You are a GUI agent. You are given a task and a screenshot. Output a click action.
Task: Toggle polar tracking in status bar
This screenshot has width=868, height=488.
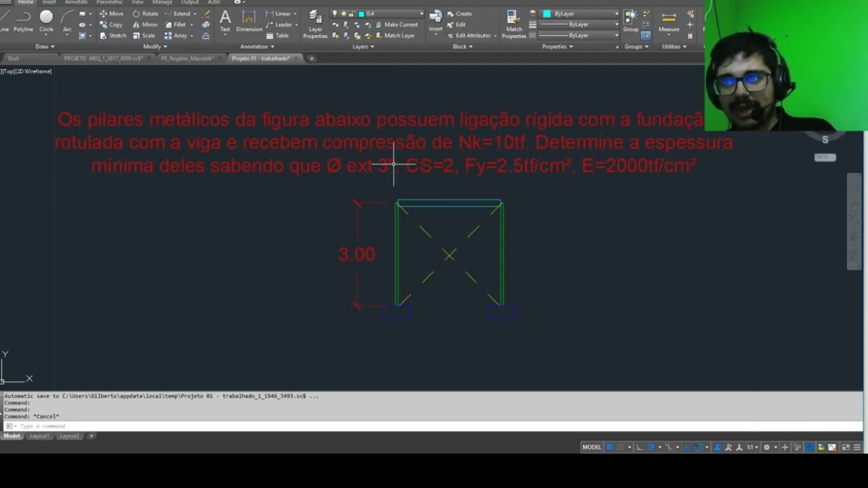(x=651, y=447)
